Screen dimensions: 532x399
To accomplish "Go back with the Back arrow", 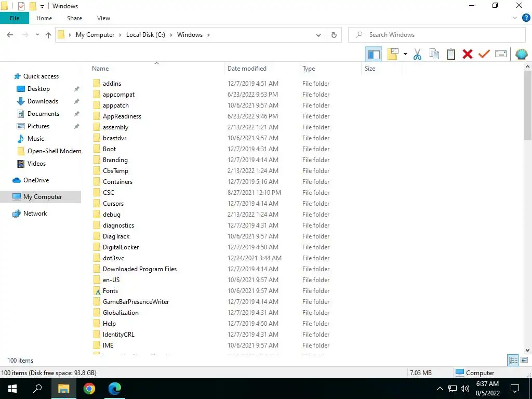I will pyautogui.click(x=10, y=35).
